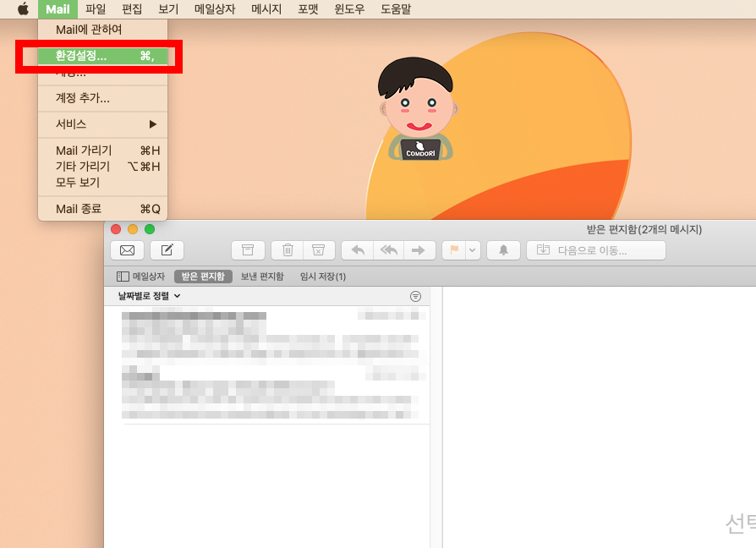
Task: Minimize Mail window with yellow button
Action: point(133,229)
